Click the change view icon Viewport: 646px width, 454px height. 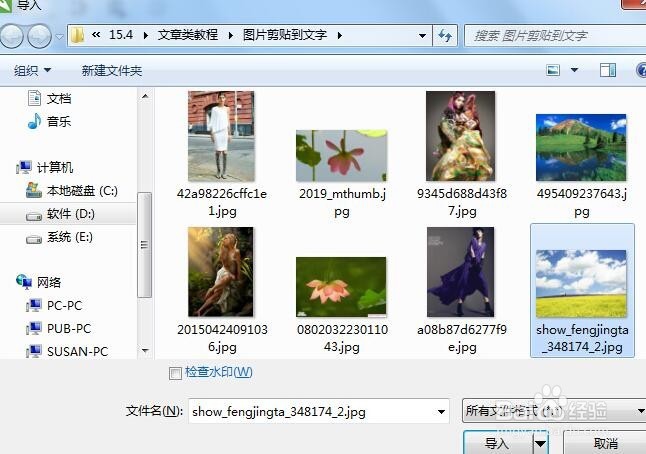click(x=553, y=70)
